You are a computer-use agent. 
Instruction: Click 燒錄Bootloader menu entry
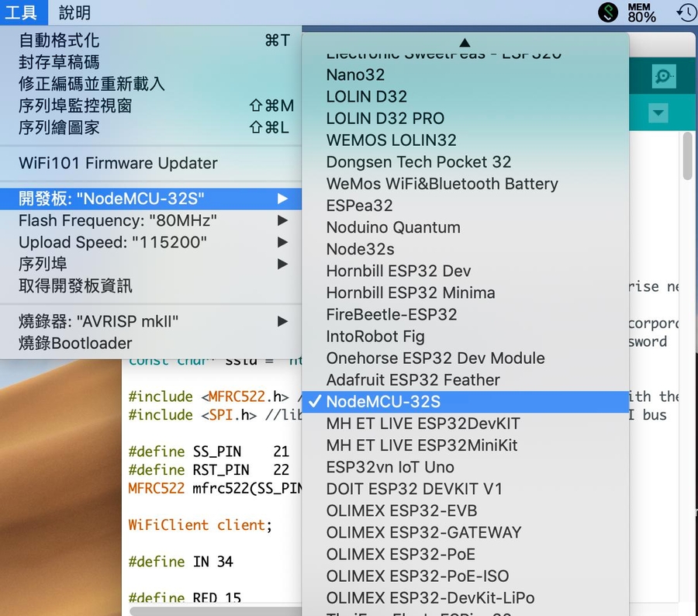pos(75,343)
